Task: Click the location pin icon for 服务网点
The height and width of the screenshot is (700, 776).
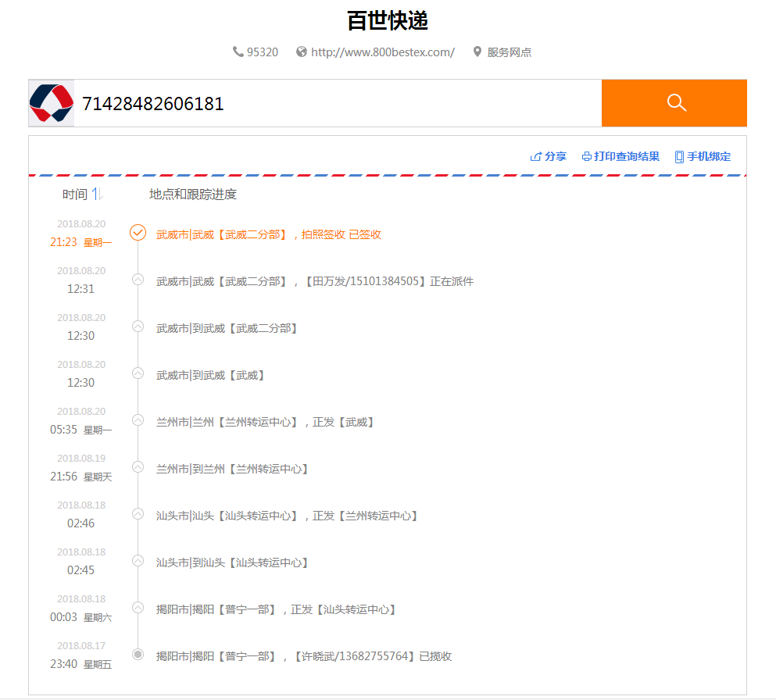Action: pos(477,52)
